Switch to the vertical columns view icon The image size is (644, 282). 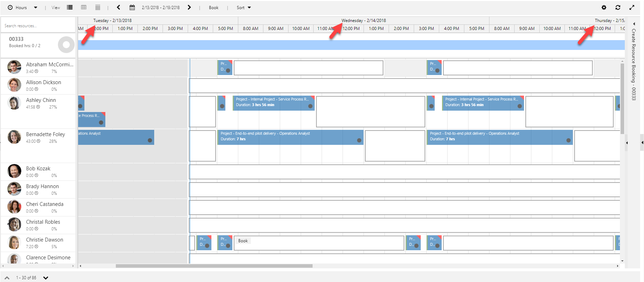[x=98, y=7]
